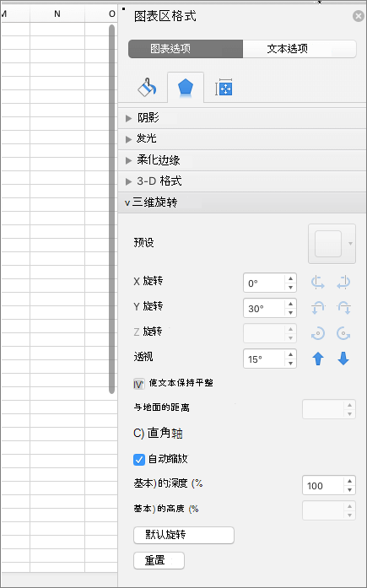The image size is (367, 588).
Task: Open the Fill & Line paint bucket tab
Action: (x=147, y=88)
